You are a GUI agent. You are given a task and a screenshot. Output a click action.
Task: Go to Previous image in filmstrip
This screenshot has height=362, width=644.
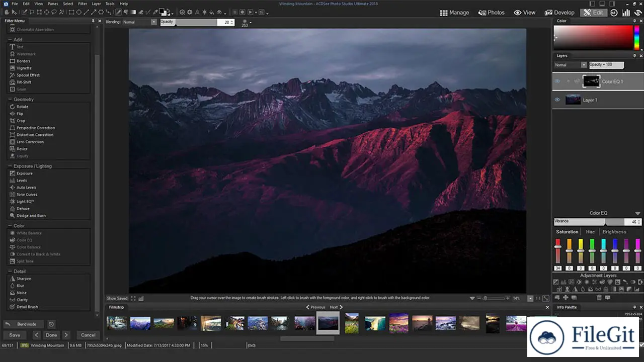pyautogui.click(x=316, y=307)
